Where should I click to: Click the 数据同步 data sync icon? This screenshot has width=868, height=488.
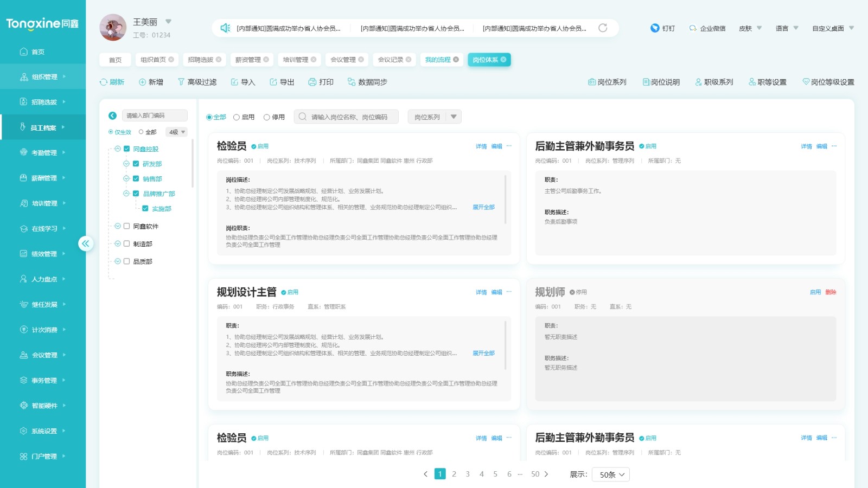pyautogui.click(x=350, y=82)
